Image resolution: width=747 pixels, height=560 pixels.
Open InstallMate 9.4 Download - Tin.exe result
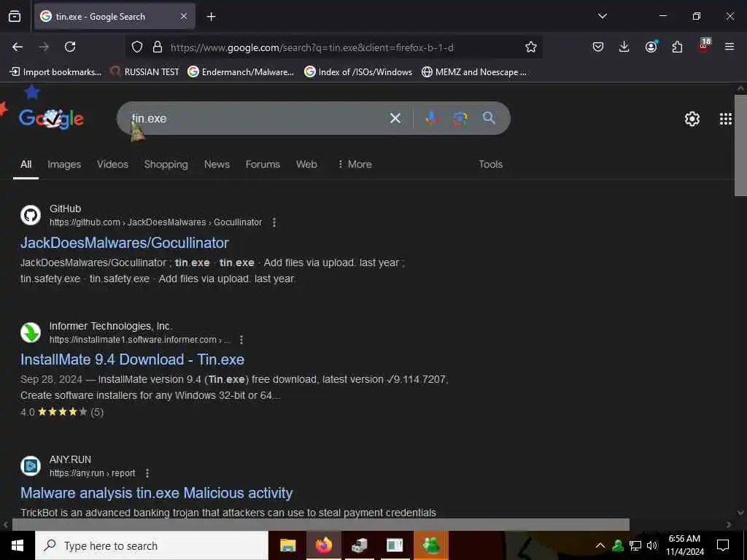[x=133, y=359]
